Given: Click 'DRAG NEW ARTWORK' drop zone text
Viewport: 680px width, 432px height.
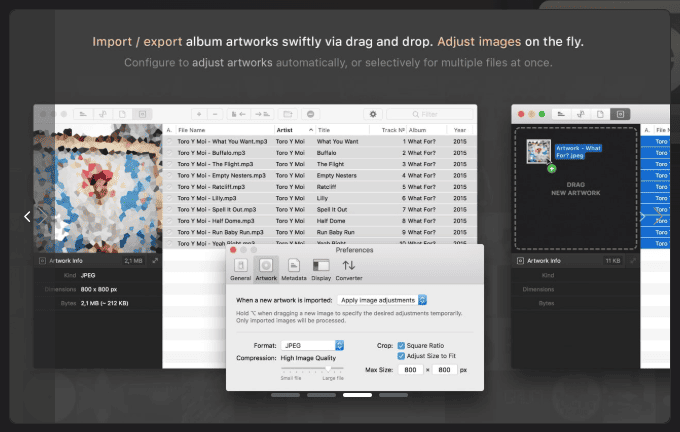Looking at the screenshot, I should click(575, 189).
